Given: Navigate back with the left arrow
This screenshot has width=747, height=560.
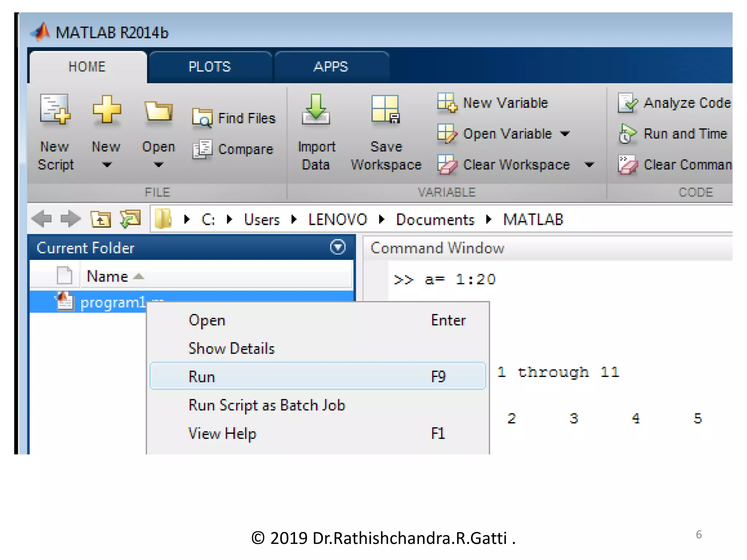Looking at the screenshot, I should click(42, 219).
